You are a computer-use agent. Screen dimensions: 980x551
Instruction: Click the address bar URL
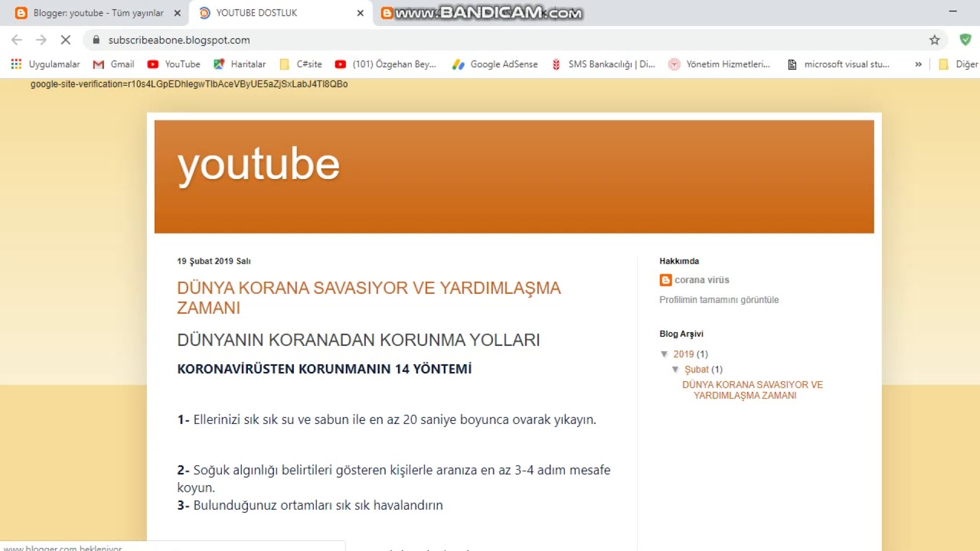click(179, 40)
